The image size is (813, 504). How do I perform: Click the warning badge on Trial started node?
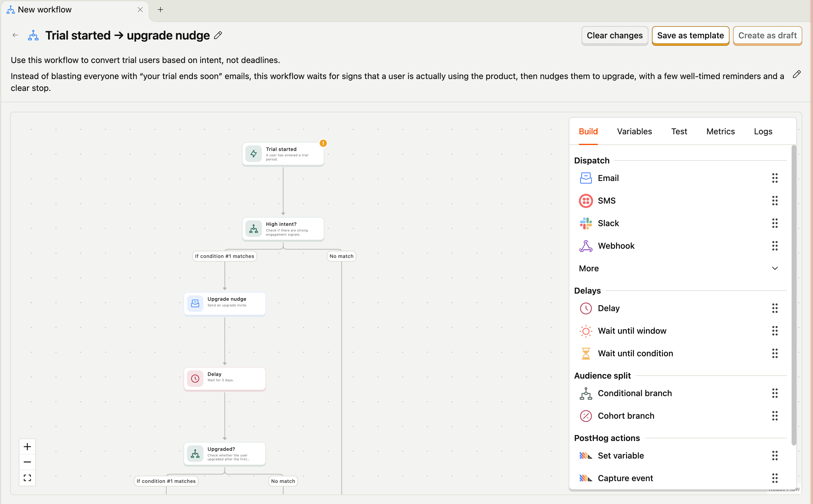pyautogui.click(x=323, y=143)
